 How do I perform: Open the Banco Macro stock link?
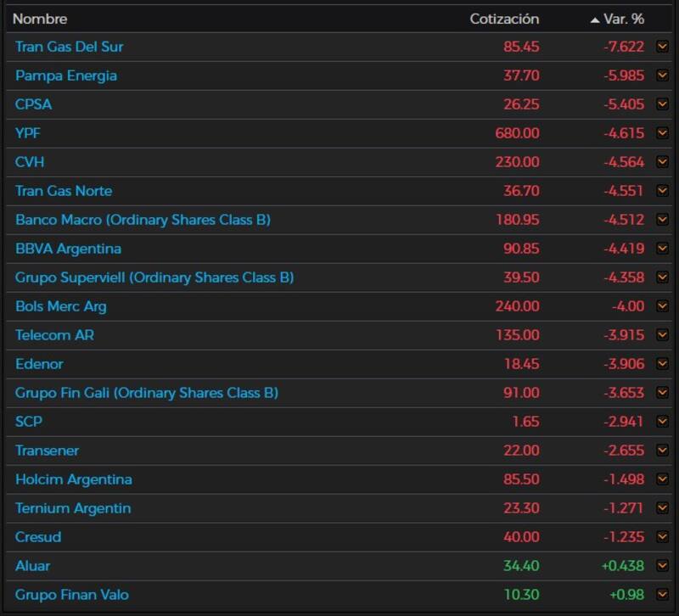pyautogui.click(x=143, y=220)
